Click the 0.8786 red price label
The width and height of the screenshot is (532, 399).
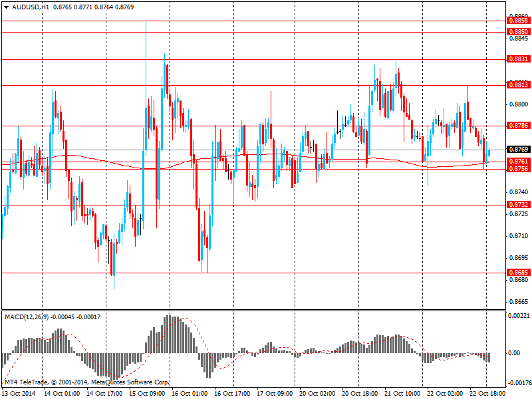[x=518, y=125]
